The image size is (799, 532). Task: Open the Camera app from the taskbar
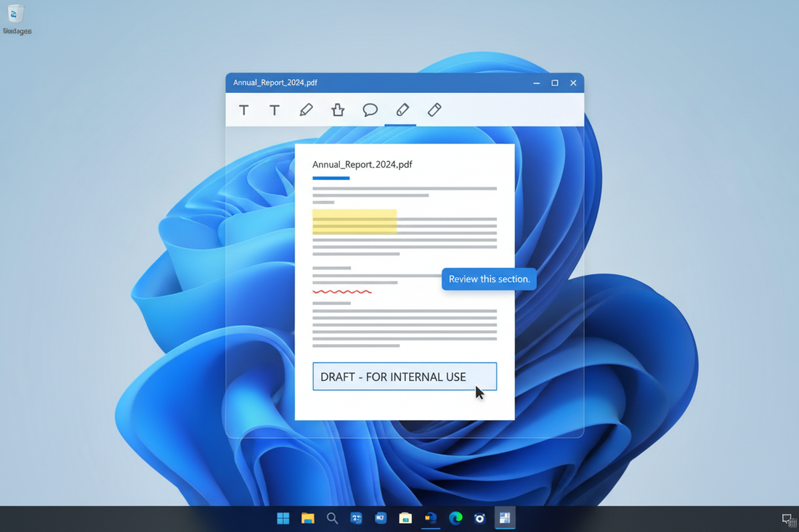[x=479, y=517]
